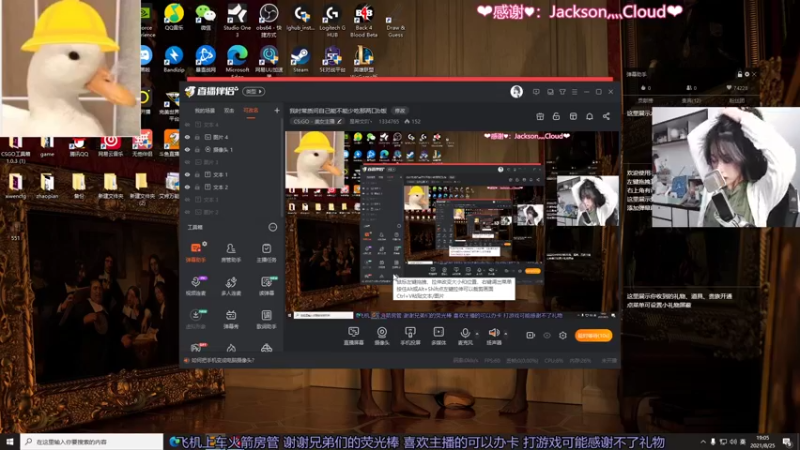
Task: Hide the 摄像头 1 layer
Action: pos(187,149)
